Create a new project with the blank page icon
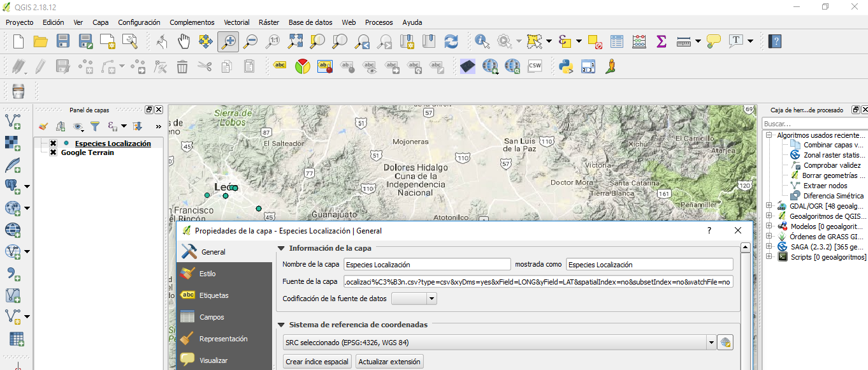868x370 pixels. tap(18, 41)
